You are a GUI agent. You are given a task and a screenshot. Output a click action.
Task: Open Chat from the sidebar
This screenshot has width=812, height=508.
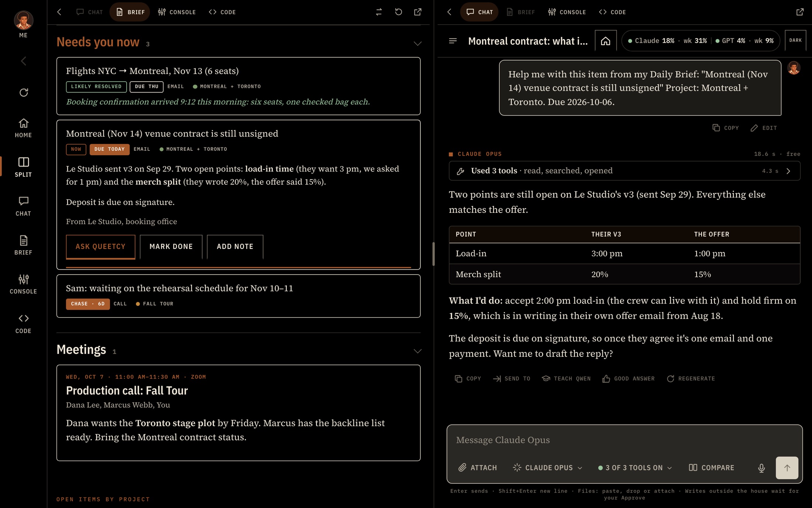point(23,206)
